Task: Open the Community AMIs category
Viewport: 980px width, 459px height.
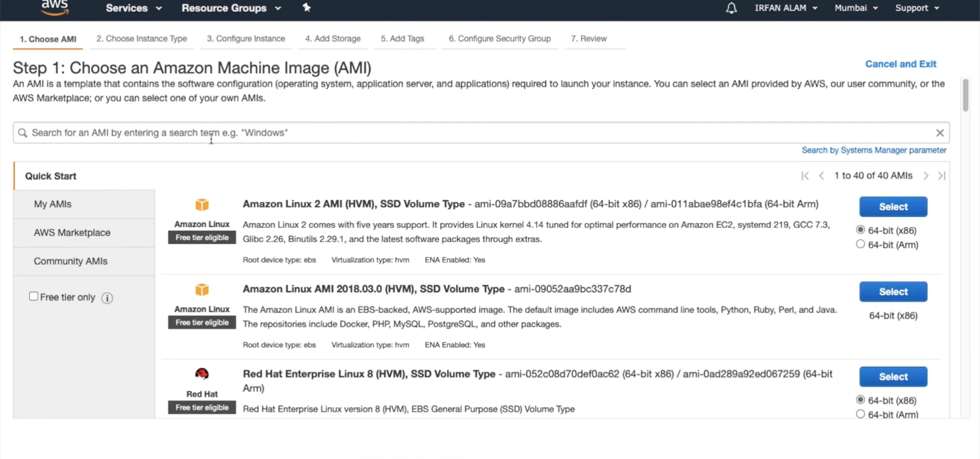Action: coord(84,261)
